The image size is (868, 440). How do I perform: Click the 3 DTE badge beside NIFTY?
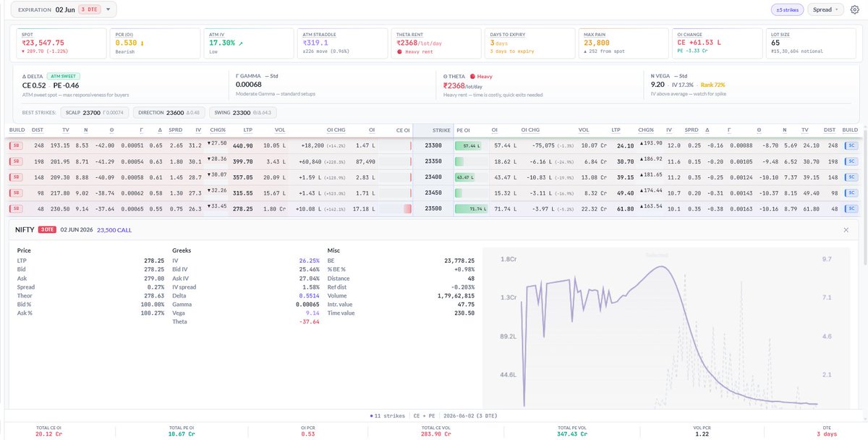pos(47,229)
